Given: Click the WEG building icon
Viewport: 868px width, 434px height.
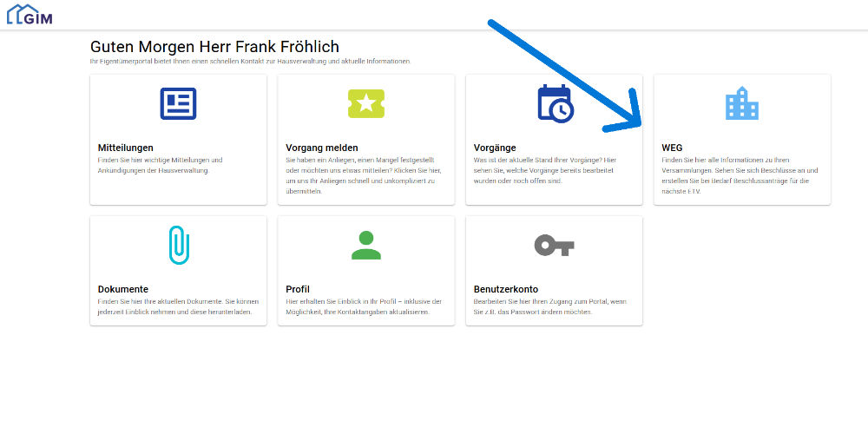Looking at the screenshot, I should 742,103.
